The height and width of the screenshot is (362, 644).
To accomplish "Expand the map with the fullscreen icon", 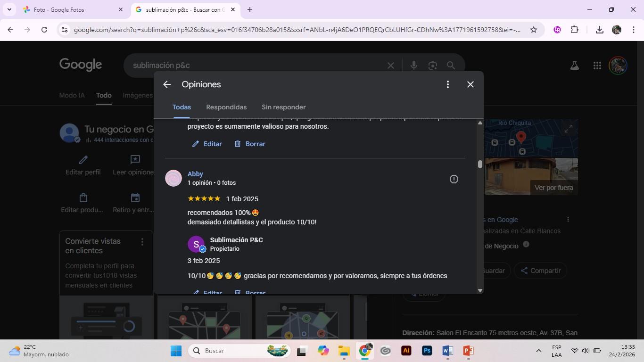I will (569, 128).
